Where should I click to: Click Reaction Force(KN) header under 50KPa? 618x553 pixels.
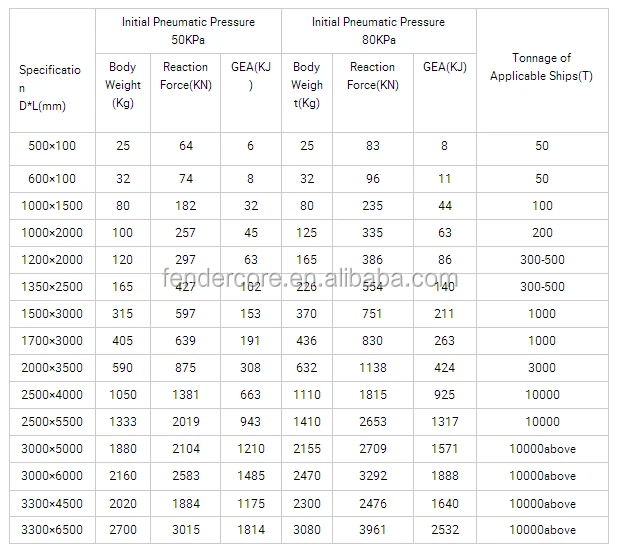tap(185, 76)
